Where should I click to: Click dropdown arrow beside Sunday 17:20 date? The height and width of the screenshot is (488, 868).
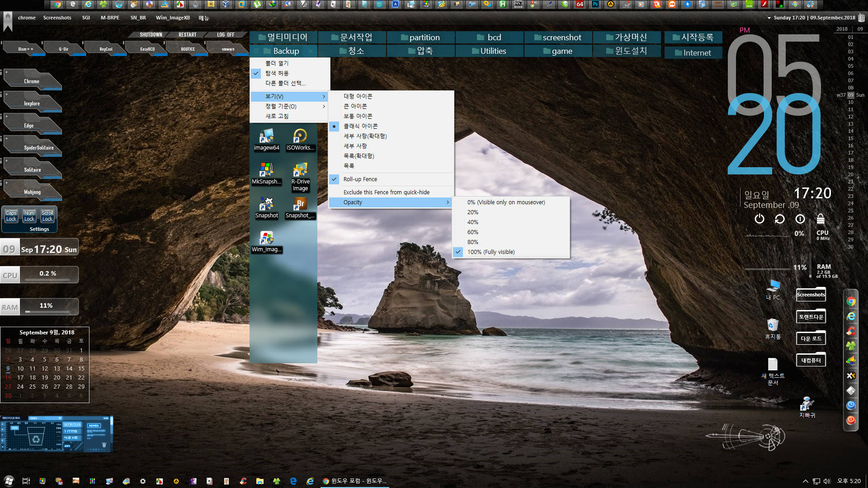[769, 18]
